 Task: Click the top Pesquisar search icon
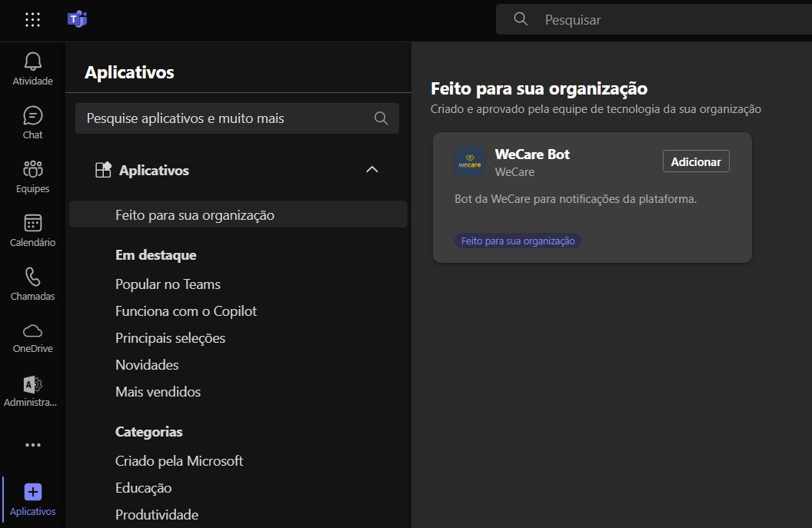pyautogui.click(x=521, y=19)
